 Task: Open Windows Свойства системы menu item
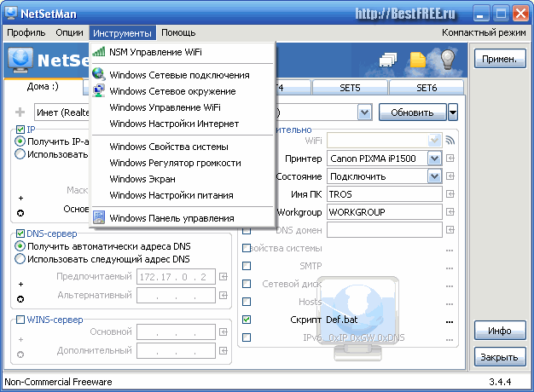(x=183, y=147)
